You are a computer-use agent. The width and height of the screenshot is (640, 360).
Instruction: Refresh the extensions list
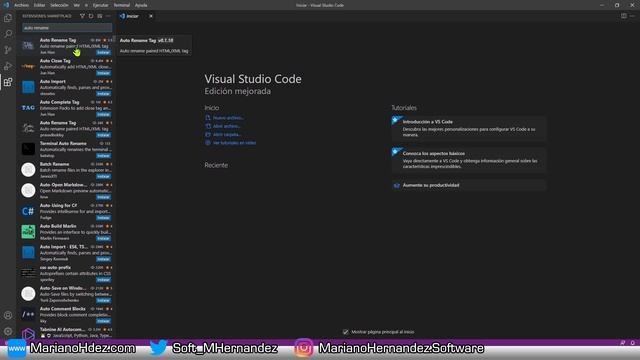coord(91,16)
